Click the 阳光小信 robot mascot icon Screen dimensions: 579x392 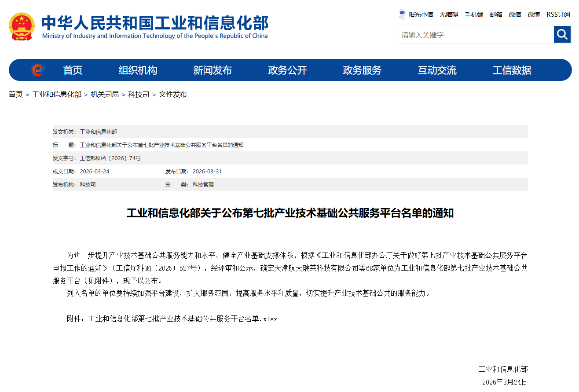pos(402,15)
